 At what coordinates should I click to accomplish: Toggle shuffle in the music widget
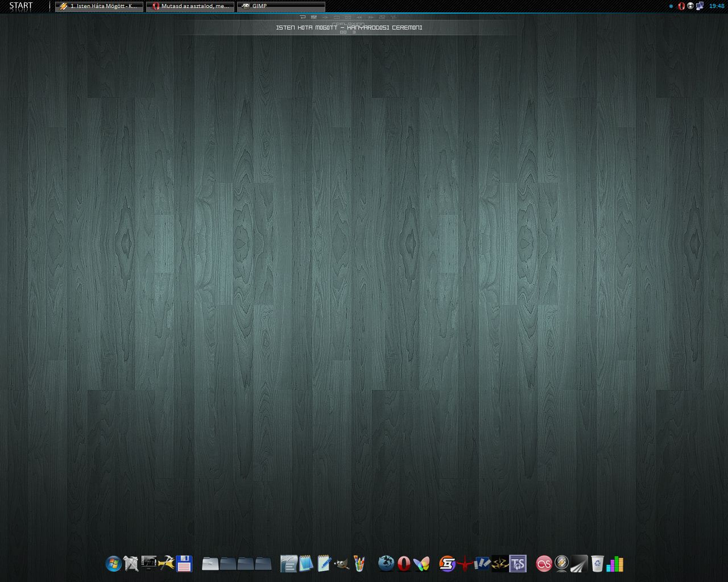[x=394, y=17]
